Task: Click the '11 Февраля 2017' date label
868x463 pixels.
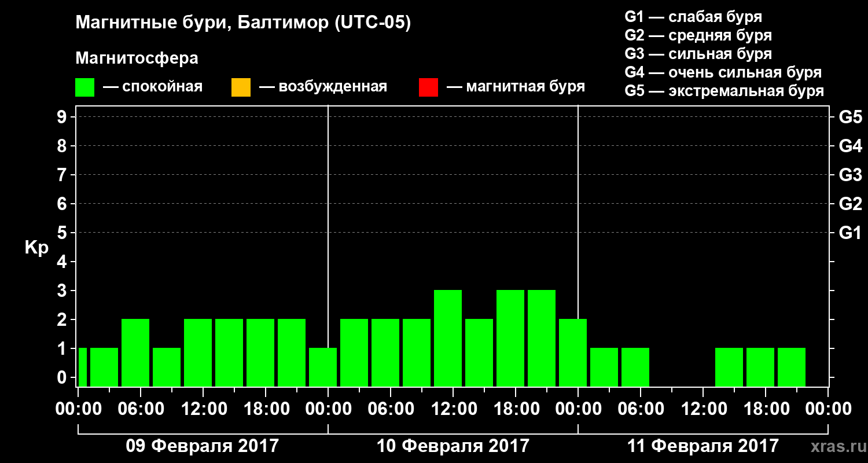Action: point(703,446)
